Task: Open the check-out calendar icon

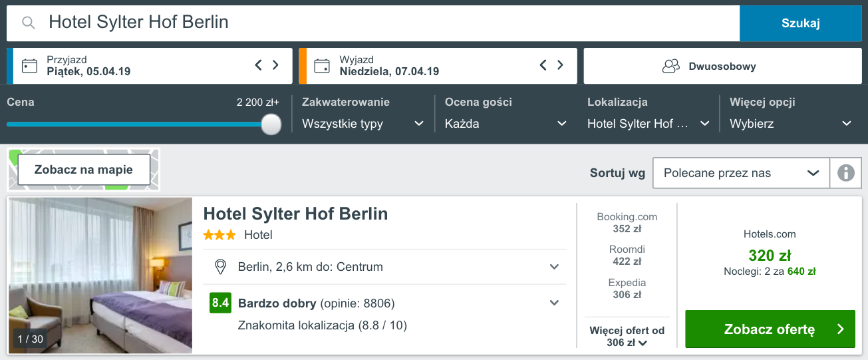Action: coord(322,66)
